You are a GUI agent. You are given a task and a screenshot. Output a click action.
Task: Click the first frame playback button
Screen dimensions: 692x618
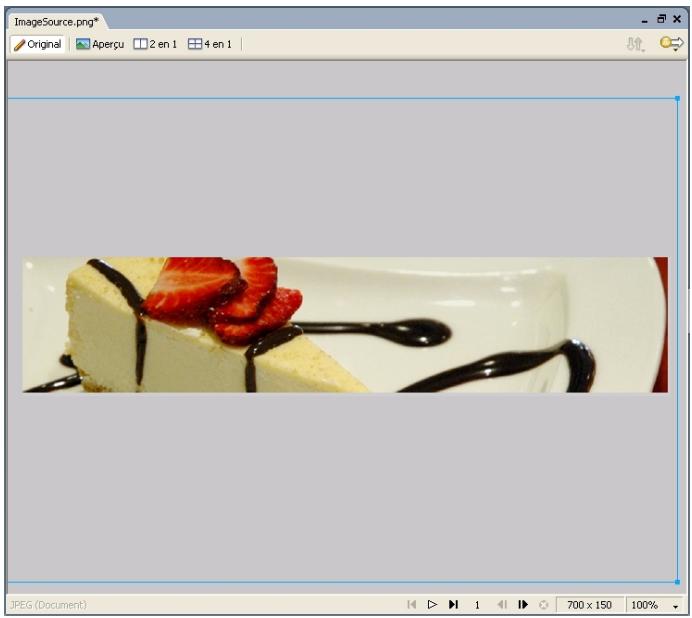[411, 604]
